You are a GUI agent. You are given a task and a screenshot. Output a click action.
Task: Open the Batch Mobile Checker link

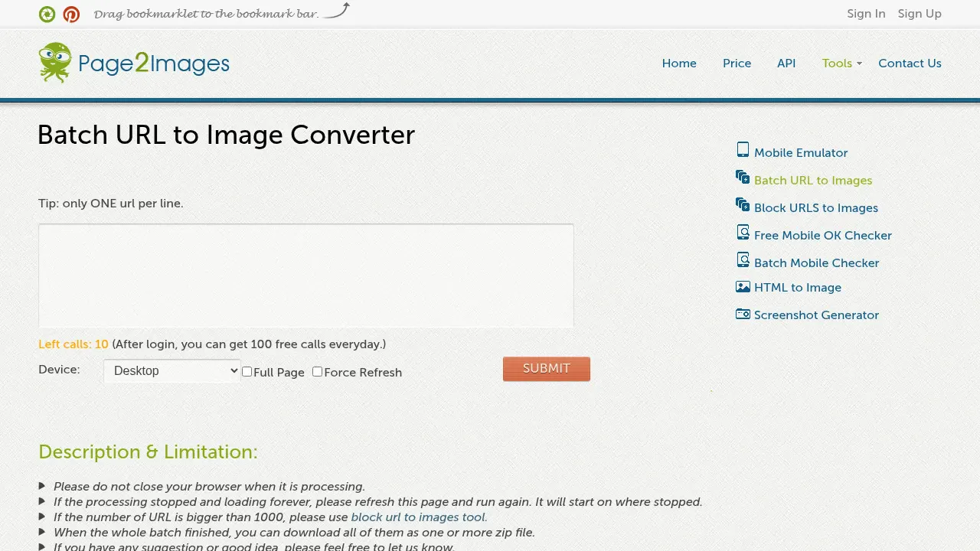tap(816, 263)
